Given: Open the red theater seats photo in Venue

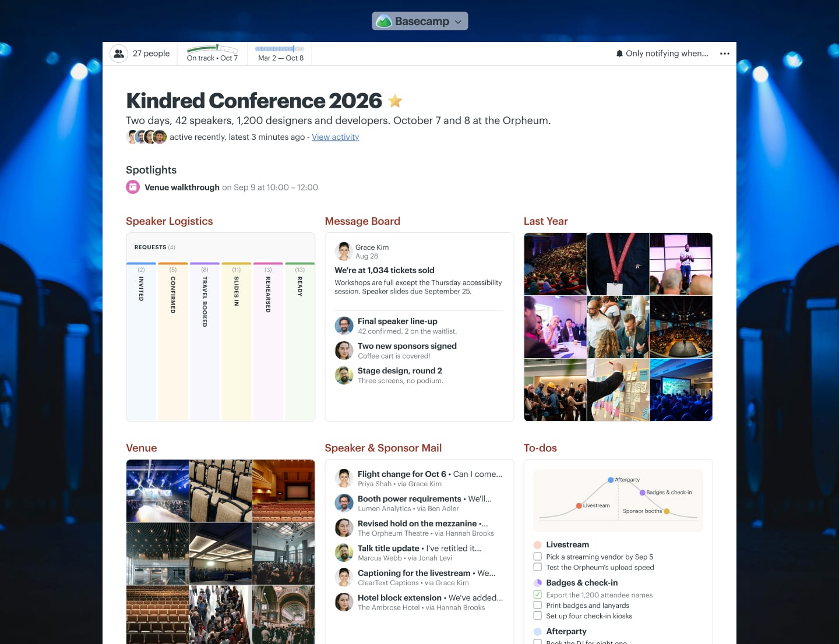Looking at the screenshot, I should 283,491.
